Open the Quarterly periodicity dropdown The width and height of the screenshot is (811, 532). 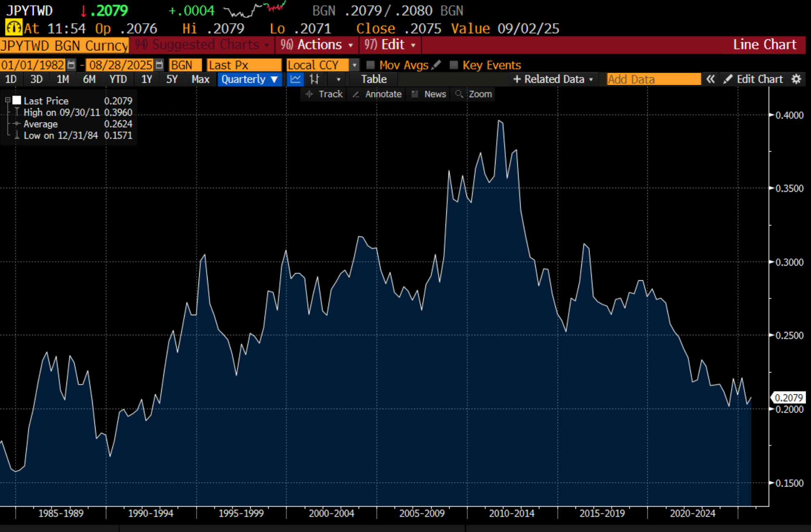click(249, 79)
